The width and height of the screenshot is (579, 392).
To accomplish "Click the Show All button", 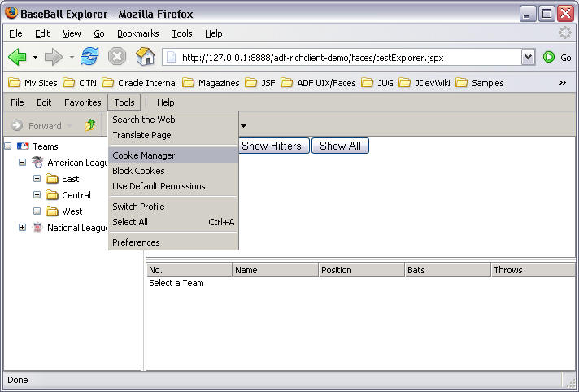I will (x=340, y=146).
